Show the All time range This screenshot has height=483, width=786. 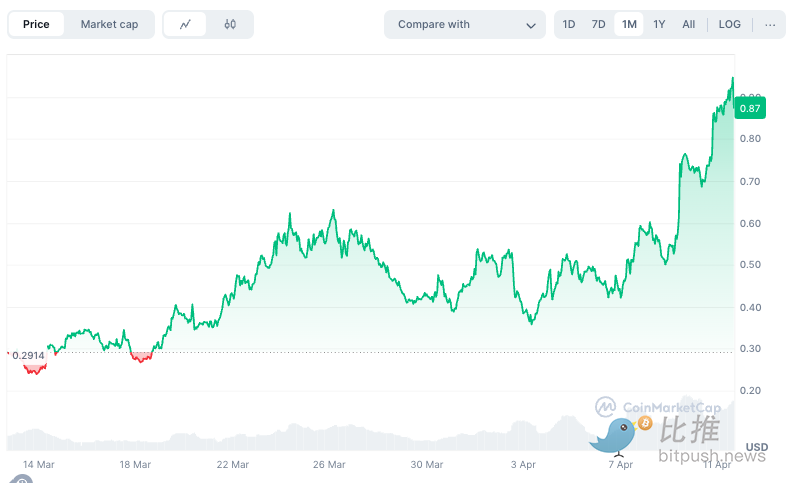click(689, 24)
